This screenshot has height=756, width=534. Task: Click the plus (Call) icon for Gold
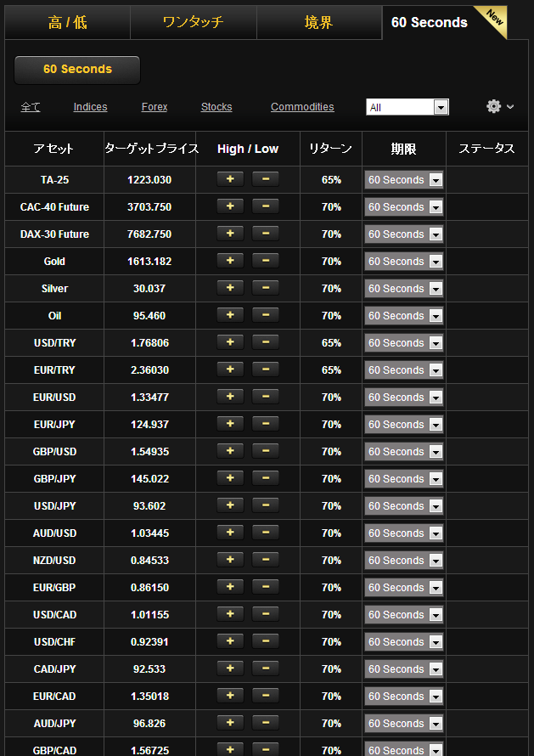coord(229,261)
